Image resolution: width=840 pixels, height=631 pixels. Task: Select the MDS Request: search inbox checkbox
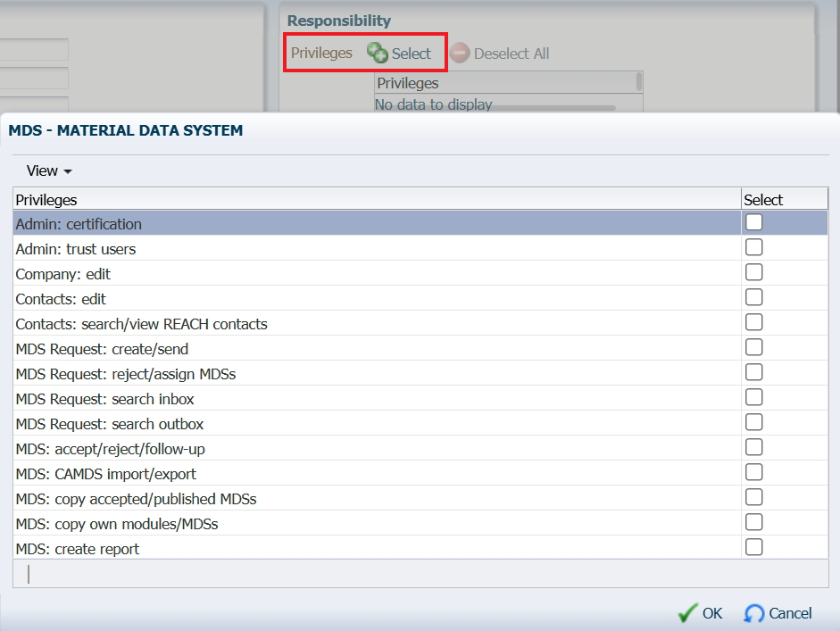pos(754,397)
